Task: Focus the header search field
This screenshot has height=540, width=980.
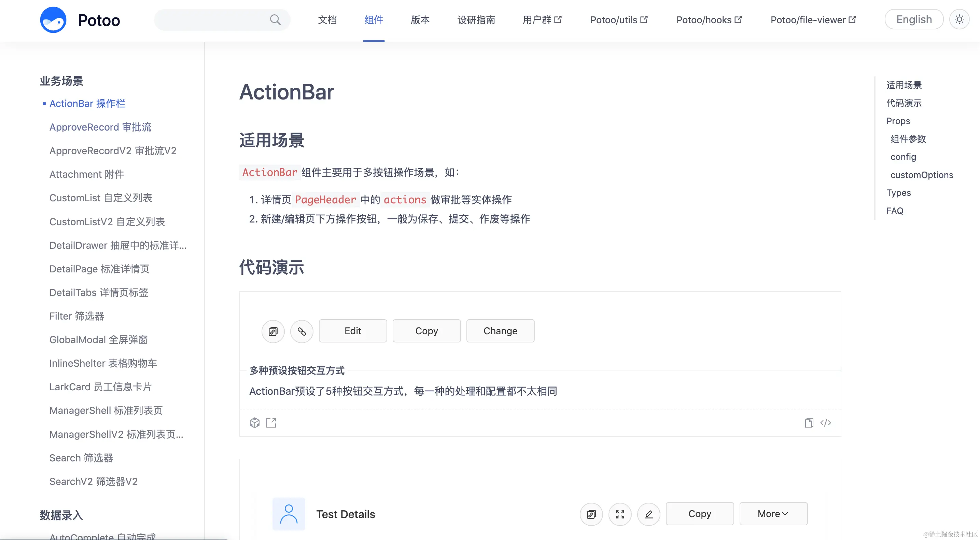Action: pos(222,20)
